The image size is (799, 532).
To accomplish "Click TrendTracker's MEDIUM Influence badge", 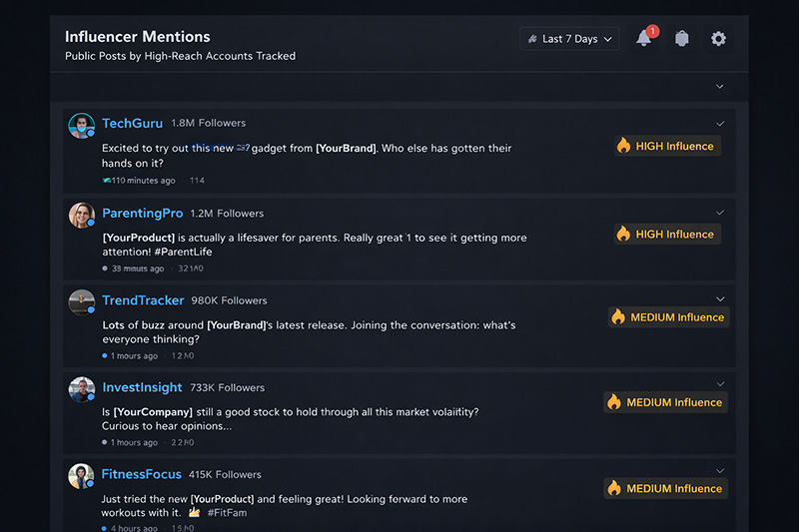I will [x=668, y=317].
